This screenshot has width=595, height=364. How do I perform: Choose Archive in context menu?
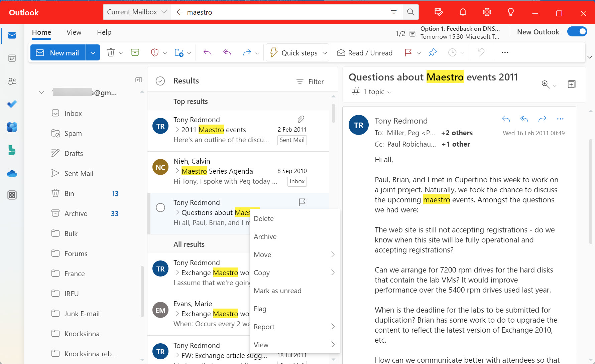[x=294, y=237]
